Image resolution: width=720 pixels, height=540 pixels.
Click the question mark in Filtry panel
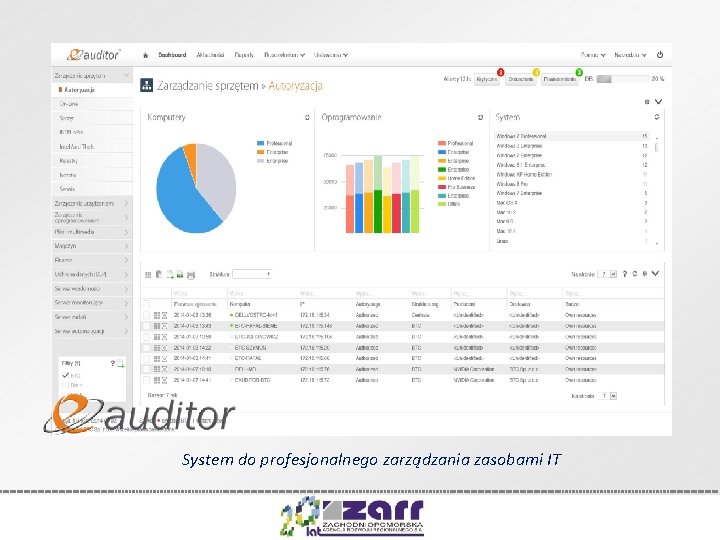tap(112, 363)
